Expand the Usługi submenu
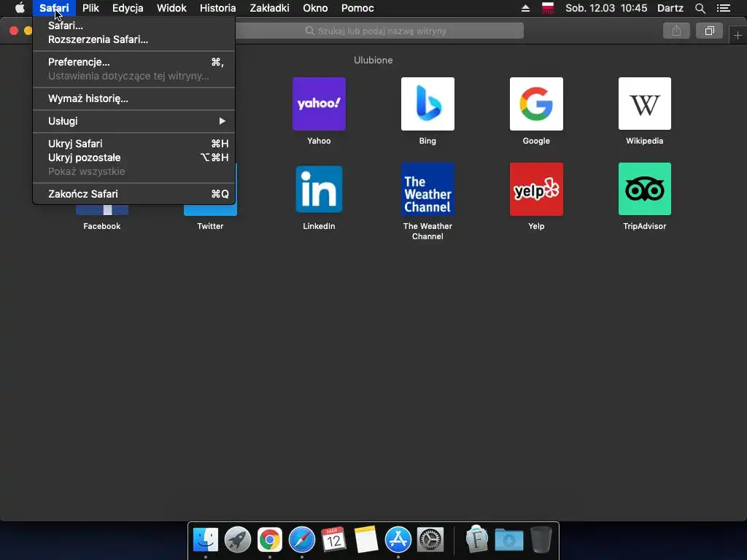This screenshot has height=560, width=747. click(x=134, y=121)
